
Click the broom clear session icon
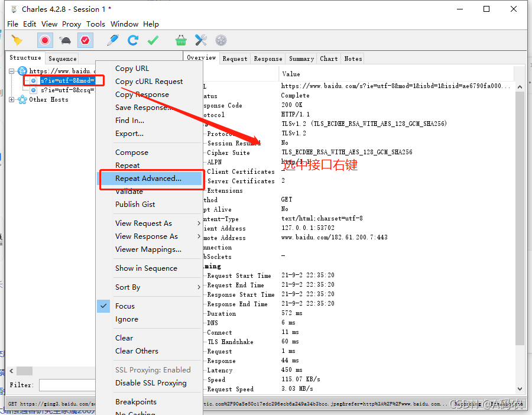[17, 40]
